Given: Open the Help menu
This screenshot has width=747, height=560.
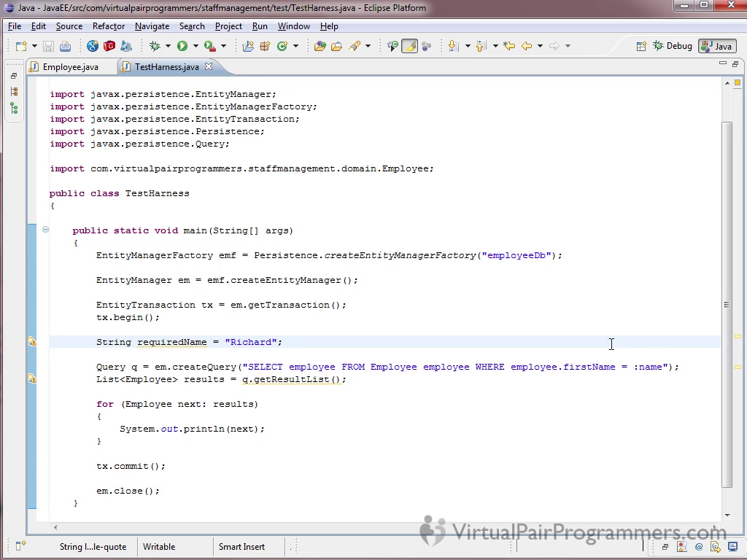Looking at the screenshot, I should point(329,26).
